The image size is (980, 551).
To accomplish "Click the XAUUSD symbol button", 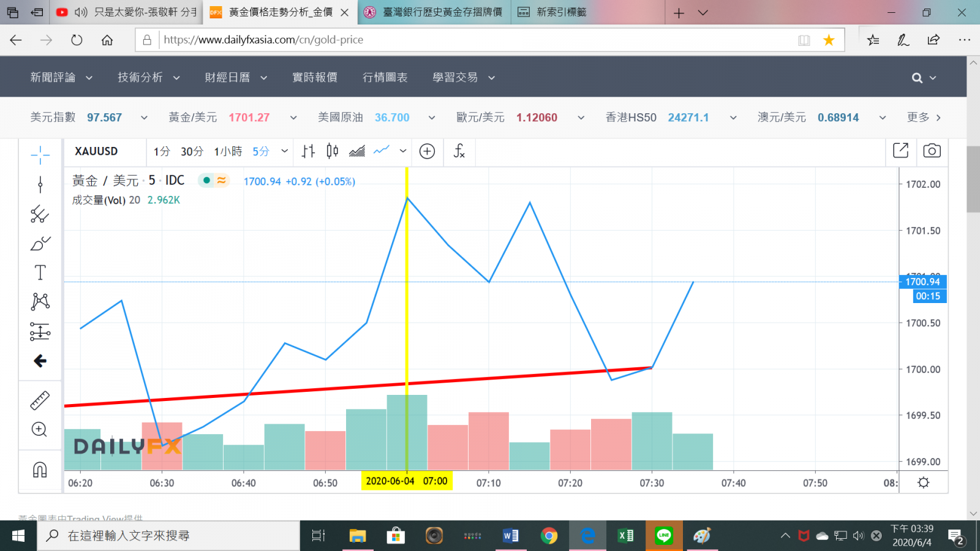I will tap(96, 151).
